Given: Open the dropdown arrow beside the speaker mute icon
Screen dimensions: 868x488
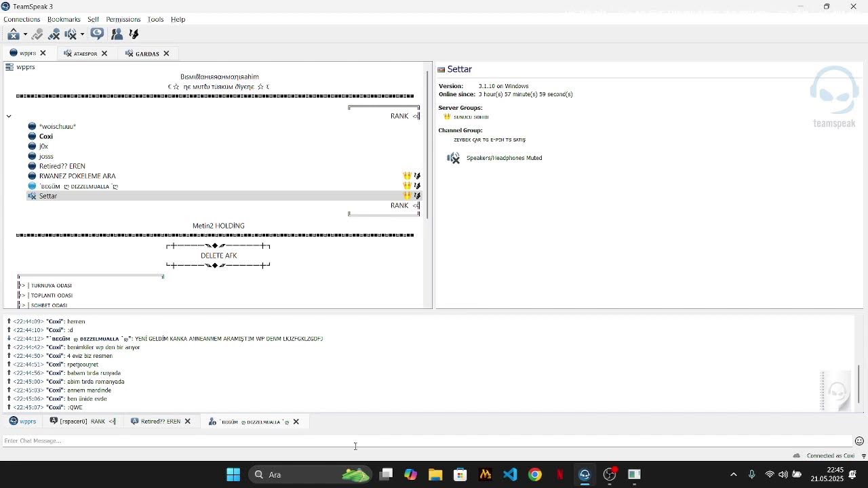Looking at the screenshot, I should [82, 34].
